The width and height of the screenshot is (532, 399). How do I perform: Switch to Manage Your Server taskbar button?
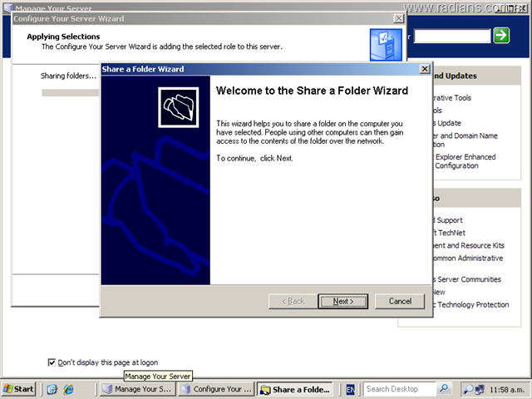point(137,389)
